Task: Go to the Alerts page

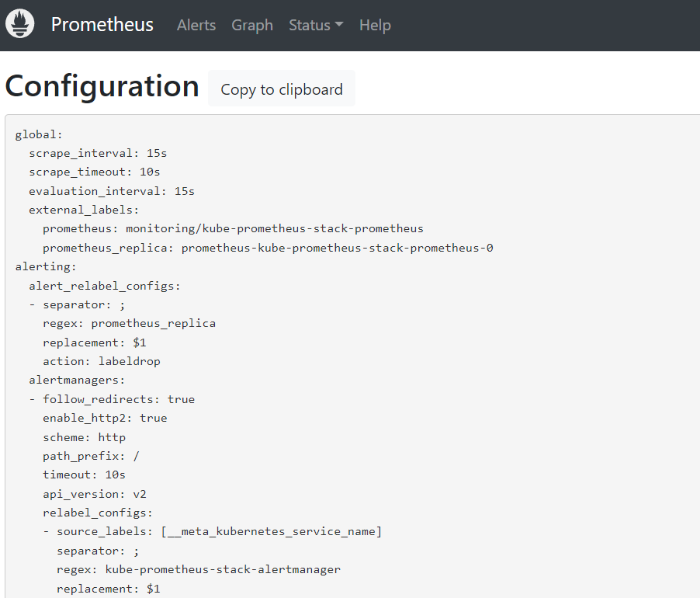Action: tap(196, 25)
